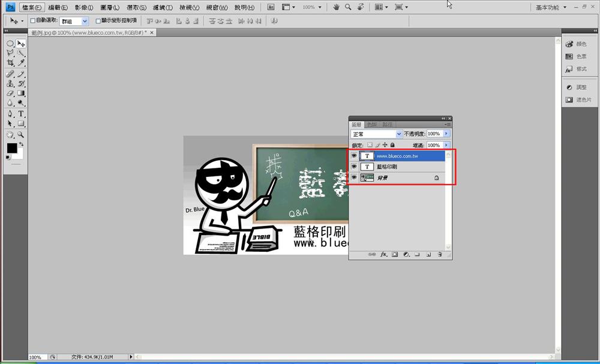Select the Pen tool

[10, 114]
